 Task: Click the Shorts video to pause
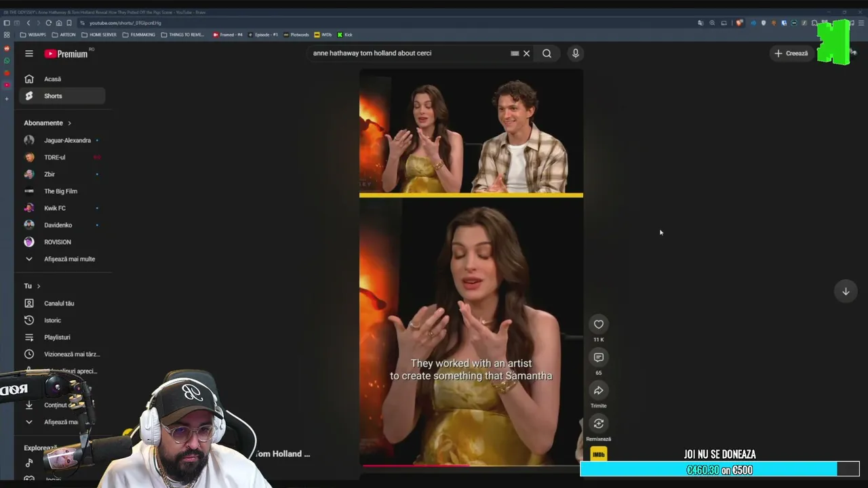pyautogui.click(x=471, y=267)
